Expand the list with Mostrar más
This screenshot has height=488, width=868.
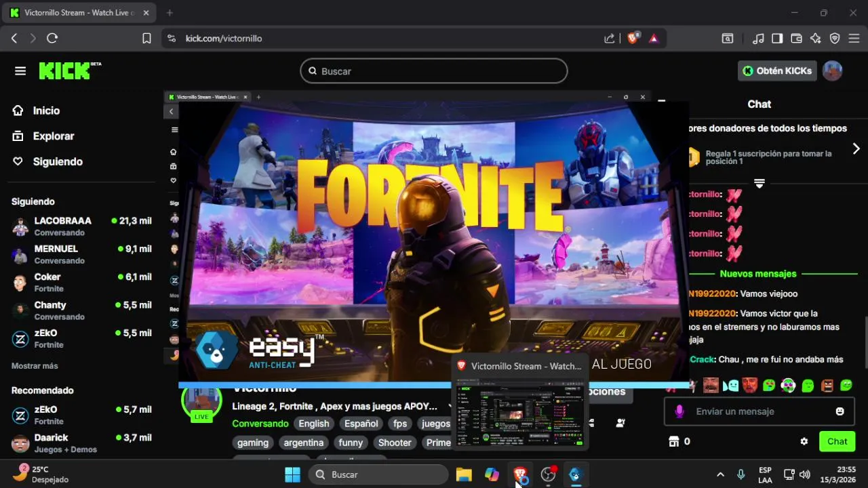[x=35, y=366]
